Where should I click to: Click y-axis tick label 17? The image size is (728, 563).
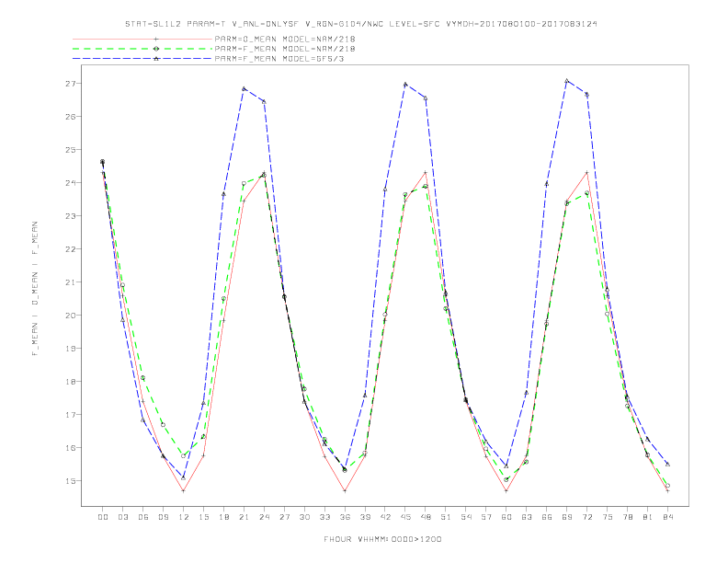pos(71,415)
